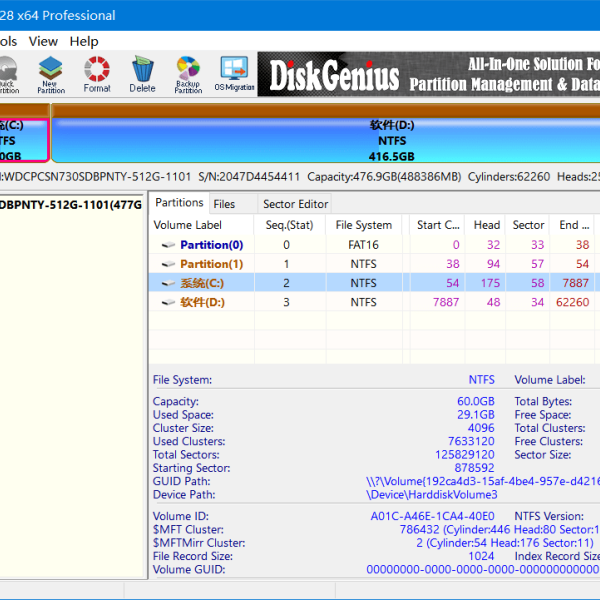Screen dimensions: 600x600
Task: Click the 29.1GB used space value
Action: click(x=476, y=415)
